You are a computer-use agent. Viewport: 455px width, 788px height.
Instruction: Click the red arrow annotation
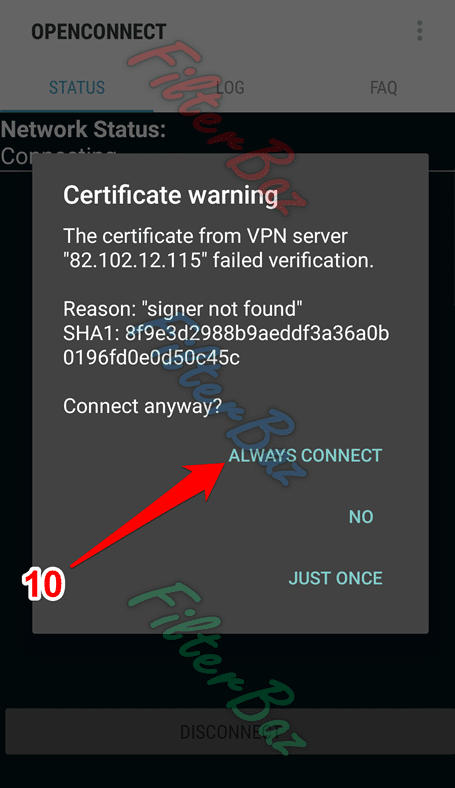click(149, 515)
